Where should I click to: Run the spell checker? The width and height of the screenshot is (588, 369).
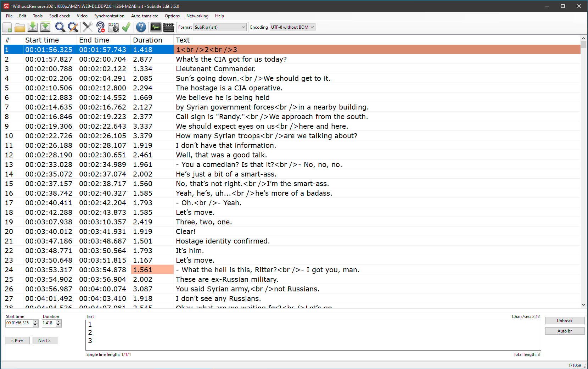point(126,27)
